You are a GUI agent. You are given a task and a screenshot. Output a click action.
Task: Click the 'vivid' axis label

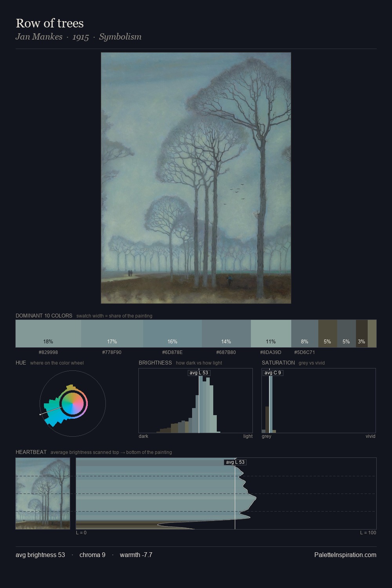(370, 436)
